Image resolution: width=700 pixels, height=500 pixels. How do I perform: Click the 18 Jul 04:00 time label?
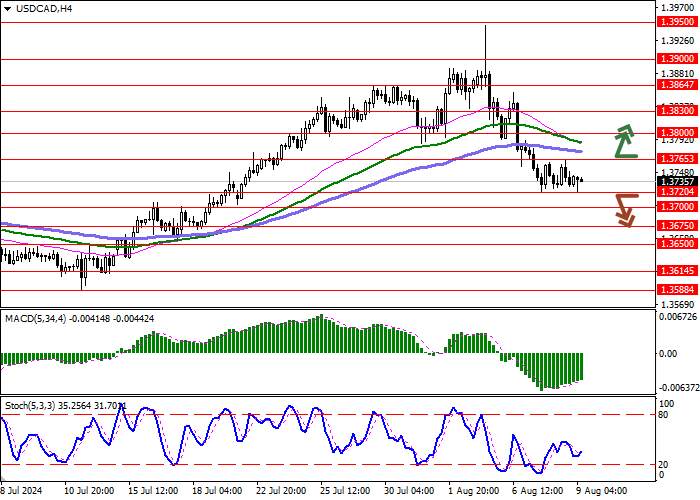tap(218, 491)
